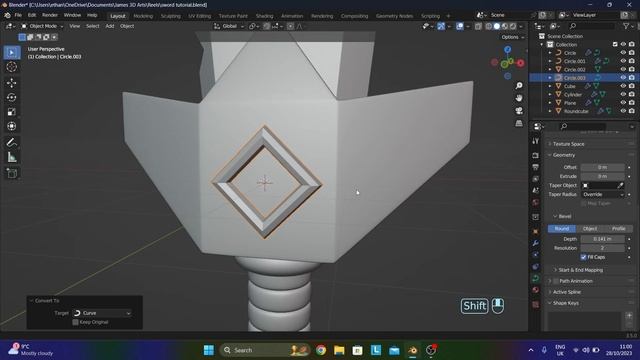Collapse the Geometry panel
Image resolution: width=640 pixels, height=360 pixels.
(x=564, y=155)
